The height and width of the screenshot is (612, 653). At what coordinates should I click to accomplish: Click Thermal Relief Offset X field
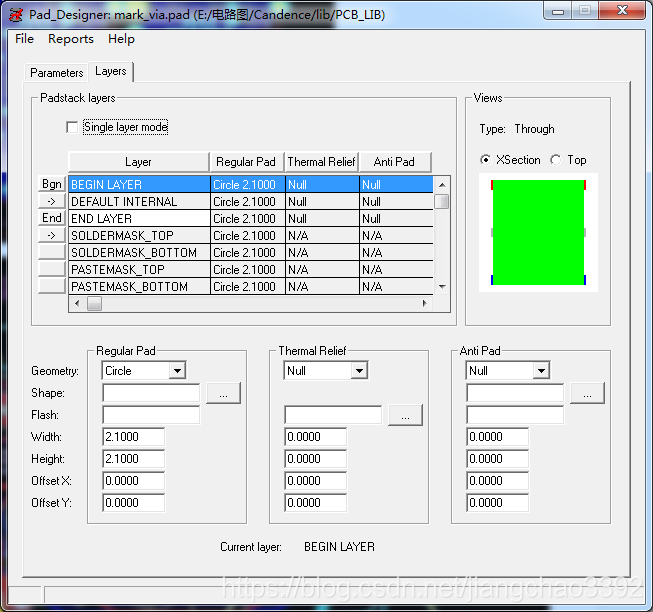pos(315,481)
